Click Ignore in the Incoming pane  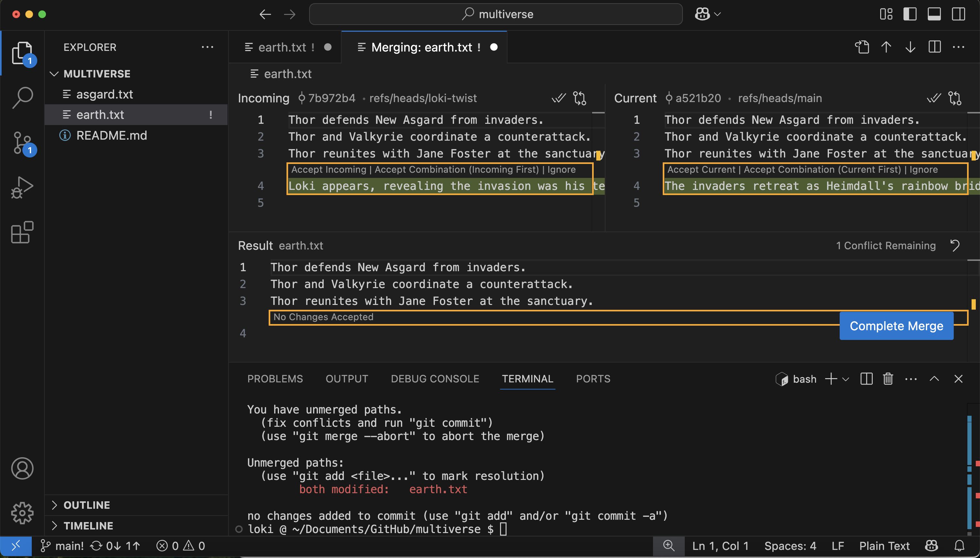coord(562,169)
